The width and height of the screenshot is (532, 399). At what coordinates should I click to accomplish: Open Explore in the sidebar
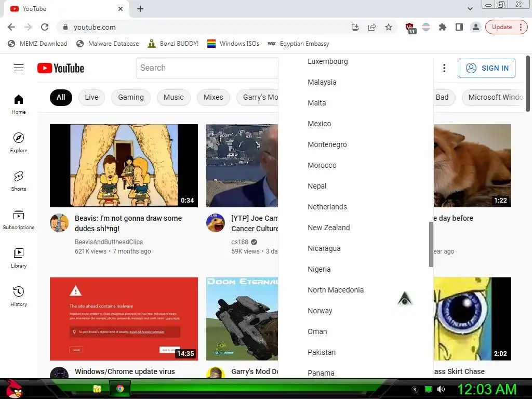coord(19,142)
